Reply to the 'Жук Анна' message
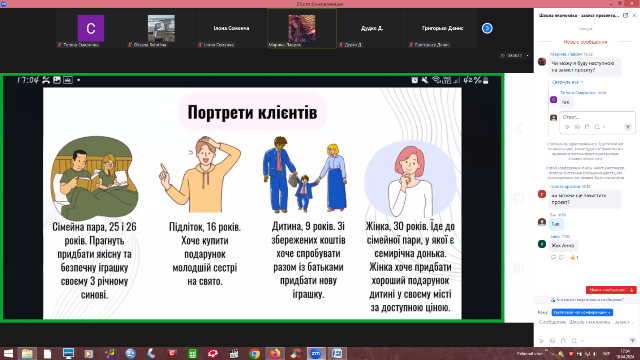This screenshot has height=360, width=640. 553,258
